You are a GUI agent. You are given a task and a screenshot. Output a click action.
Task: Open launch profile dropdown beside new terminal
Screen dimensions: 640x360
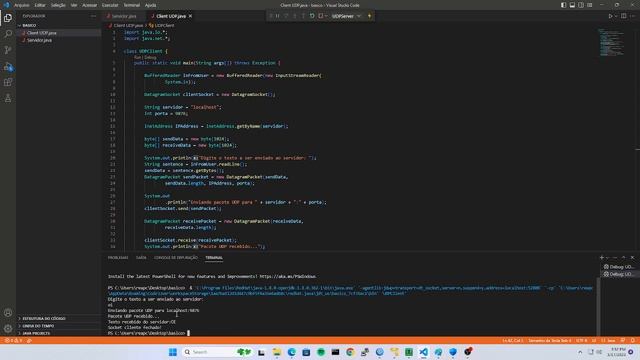607,258
